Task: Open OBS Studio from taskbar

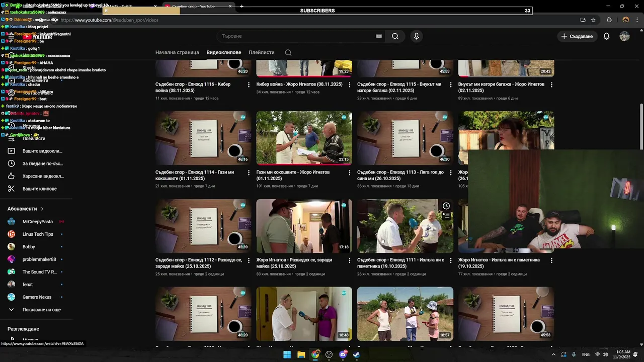Action: (x=329, y=354)
